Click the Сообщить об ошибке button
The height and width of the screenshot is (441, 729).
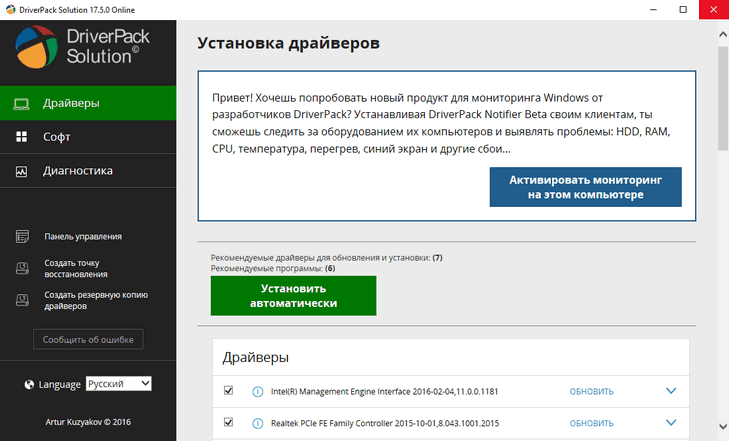point(88,340)
